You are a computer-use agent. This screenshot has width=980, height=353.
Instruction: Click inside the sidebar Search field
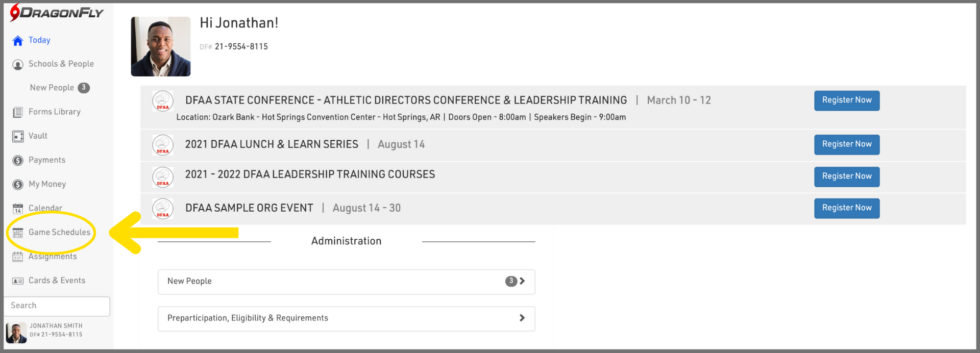(x=57, y=306)
